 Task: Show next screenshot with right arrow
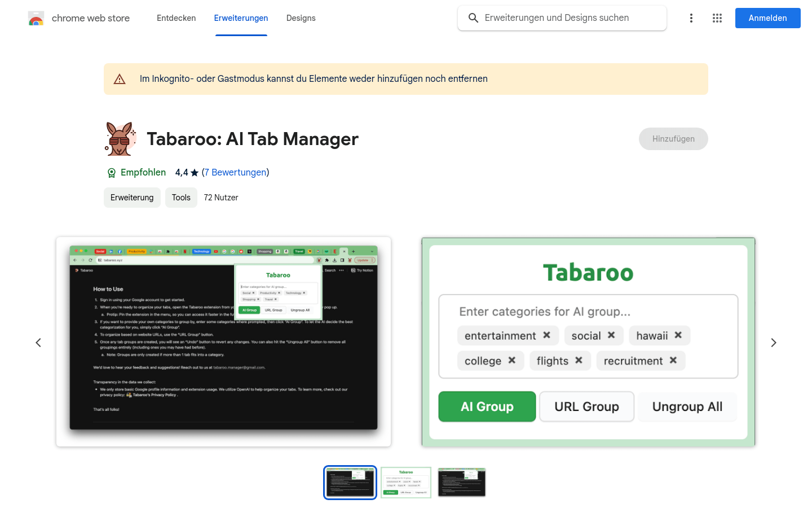(x=774, y=343)
